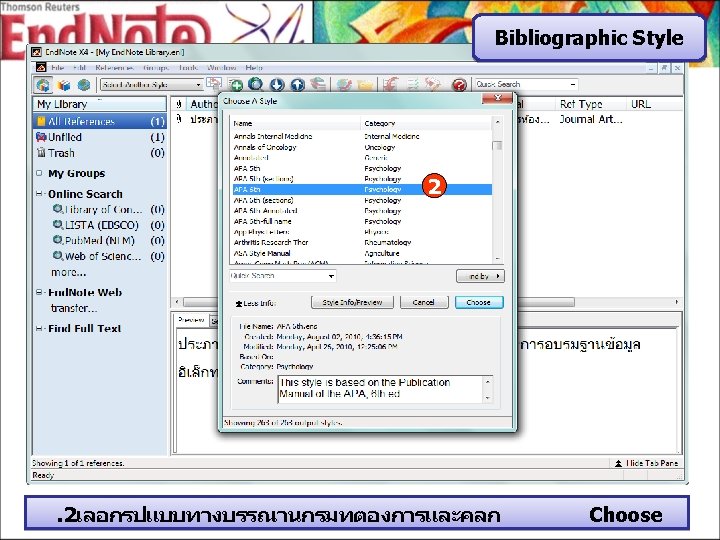Click Online Search magnifier globe icon

click(256, 84)
